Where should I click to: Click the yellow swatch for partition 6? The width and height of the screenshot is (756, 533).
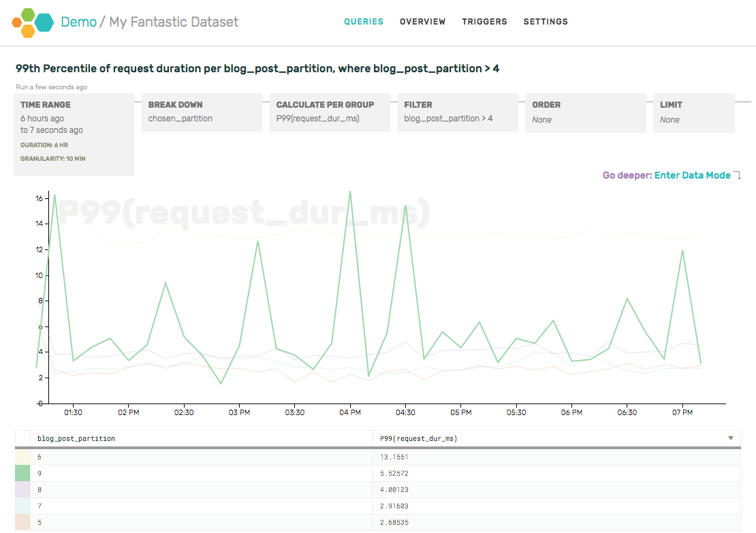[22, 457]
